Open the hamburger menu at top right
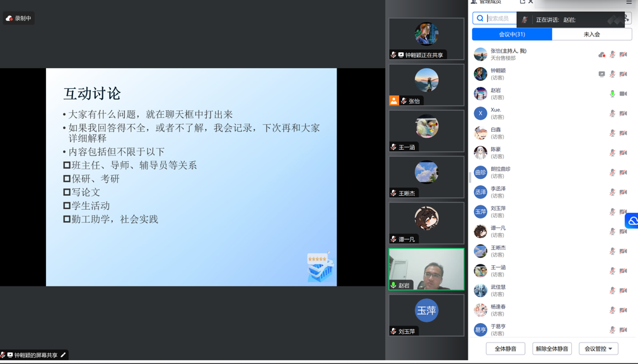The image size is (638, 364). (629, 2)
